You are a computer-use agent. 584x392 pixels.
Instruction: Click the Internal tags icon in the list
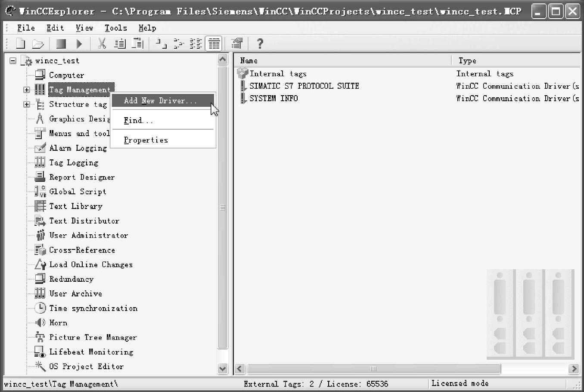[242, 74]
